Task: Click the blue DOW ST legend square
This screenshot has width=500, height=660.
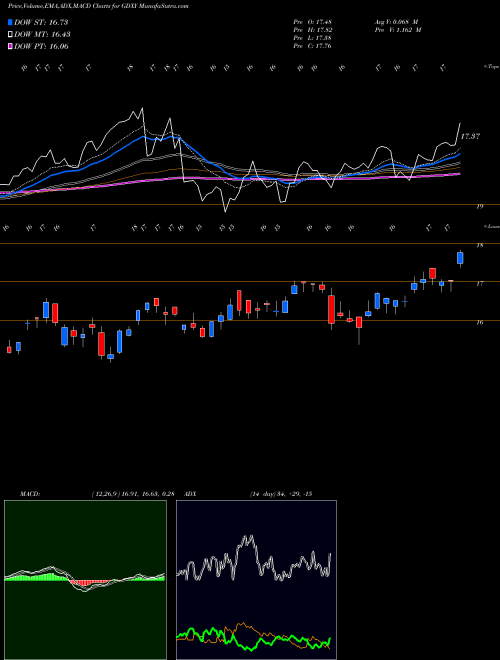Action: click(11, 22)
